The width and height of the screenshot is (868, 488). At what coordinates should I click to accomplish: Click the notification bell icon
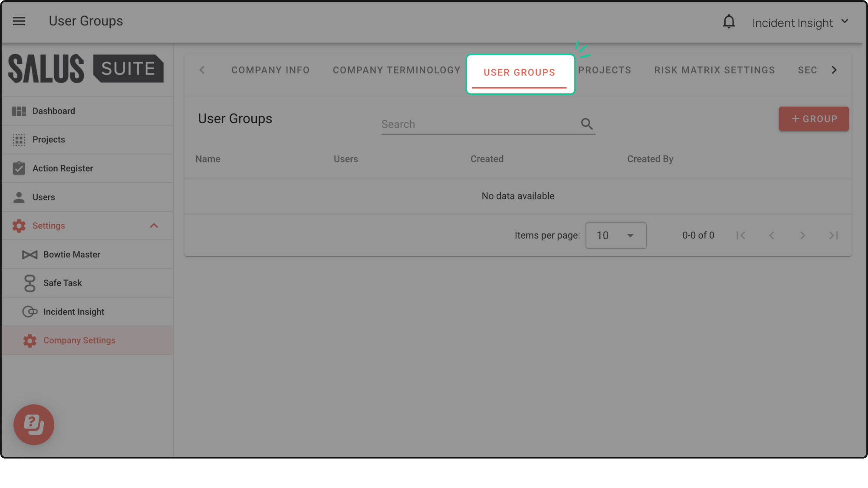click(x=729, y=22)
